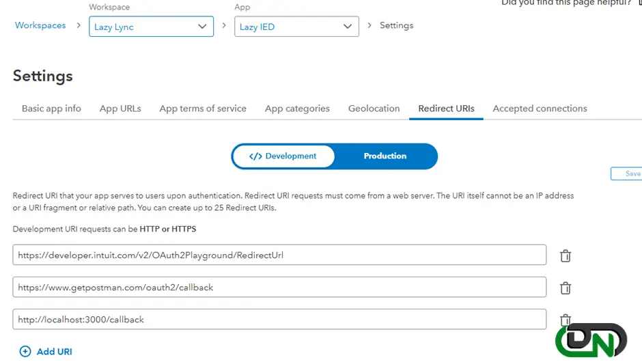Edit the getpostman.com oauth2 callback URI field
Screen dimensions: 642x364
(279, 287)
